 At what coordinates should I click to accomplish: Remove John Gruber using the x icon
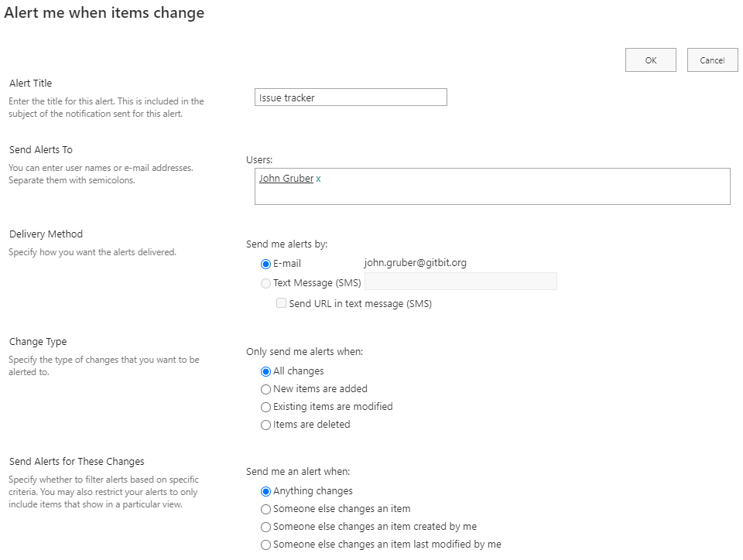pos(318,179)
